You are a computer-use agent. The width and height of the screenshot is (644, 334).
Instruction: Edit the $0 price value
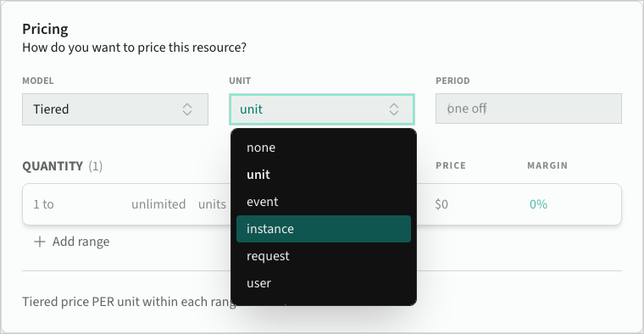441,204
